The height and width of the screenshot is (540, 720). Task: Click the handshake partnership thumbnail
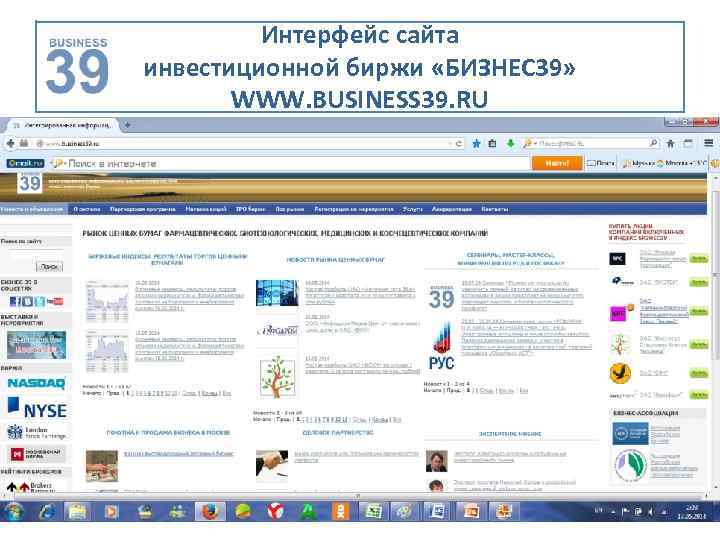(x=272, y=464)
